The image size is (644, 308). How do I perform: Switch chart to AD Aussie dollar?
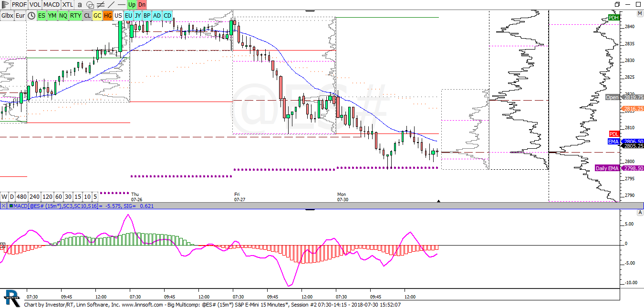[157, 15]
